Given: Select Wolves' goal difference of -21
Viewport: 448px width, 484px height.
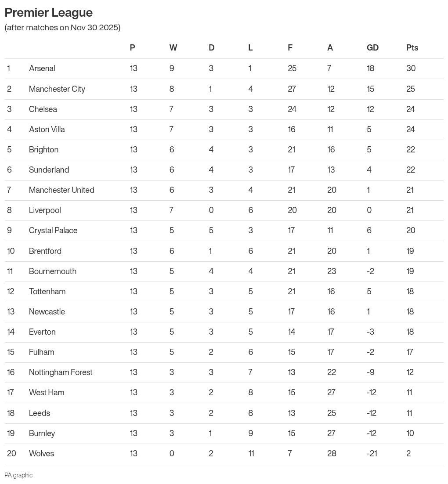Looking at the screenshot, I should click(372, 453).
